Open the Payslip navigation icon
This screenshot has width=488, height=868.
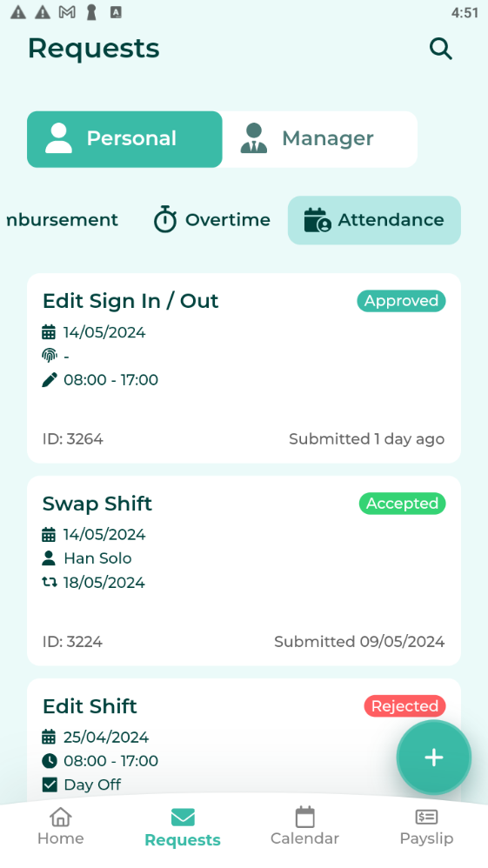click(x=426, y=817)
